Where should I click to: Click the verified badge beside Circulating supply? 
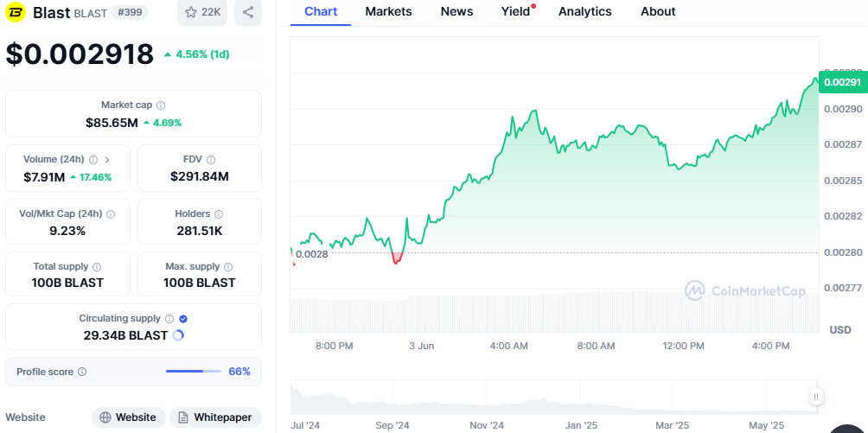184,319
